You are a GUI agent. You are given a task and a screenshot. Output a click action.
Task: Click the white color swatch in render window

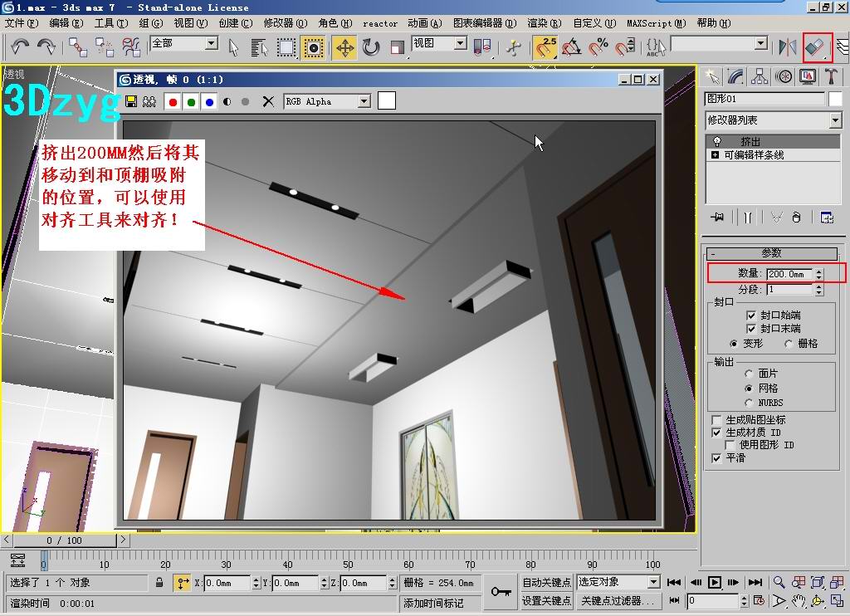[x=387, y=100]
